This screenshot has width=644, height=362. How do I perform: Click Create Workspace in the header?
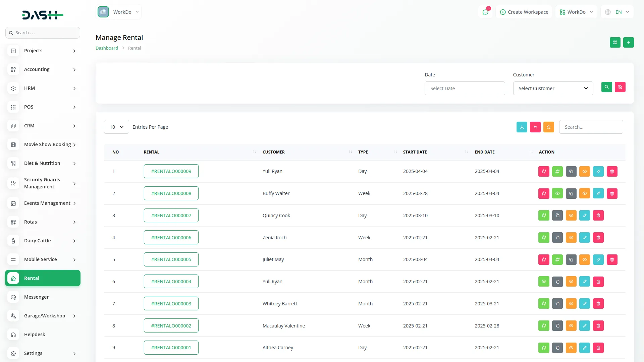[524, 12]
